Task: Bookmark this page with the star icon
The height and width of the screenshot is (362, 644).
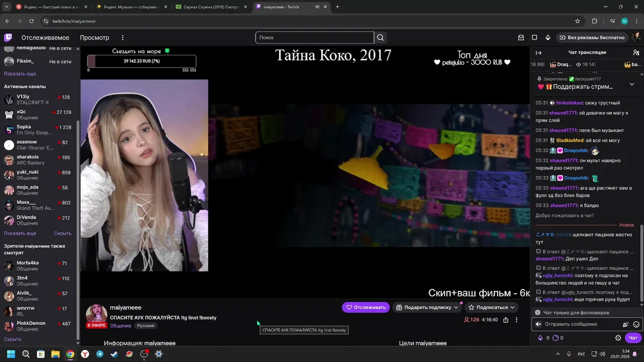Action: (x=578, y=21)
